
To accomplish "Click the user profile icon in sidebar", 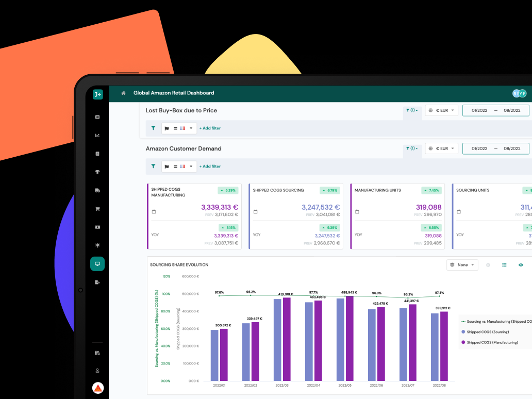I will (97, 371).
